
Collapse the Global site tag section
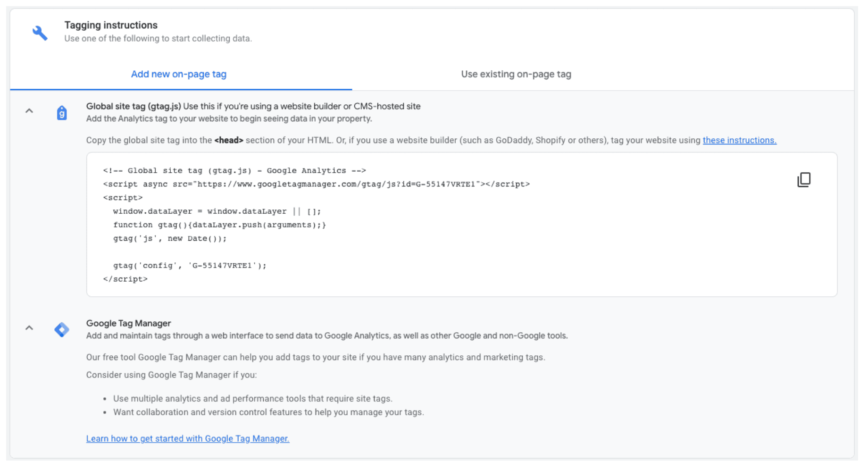coord(29,111)
